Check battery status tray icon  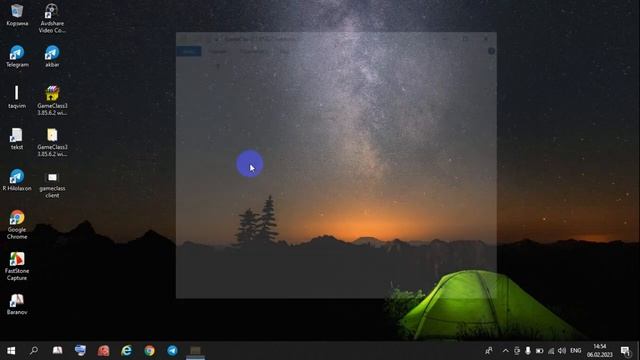coord(539,351)
